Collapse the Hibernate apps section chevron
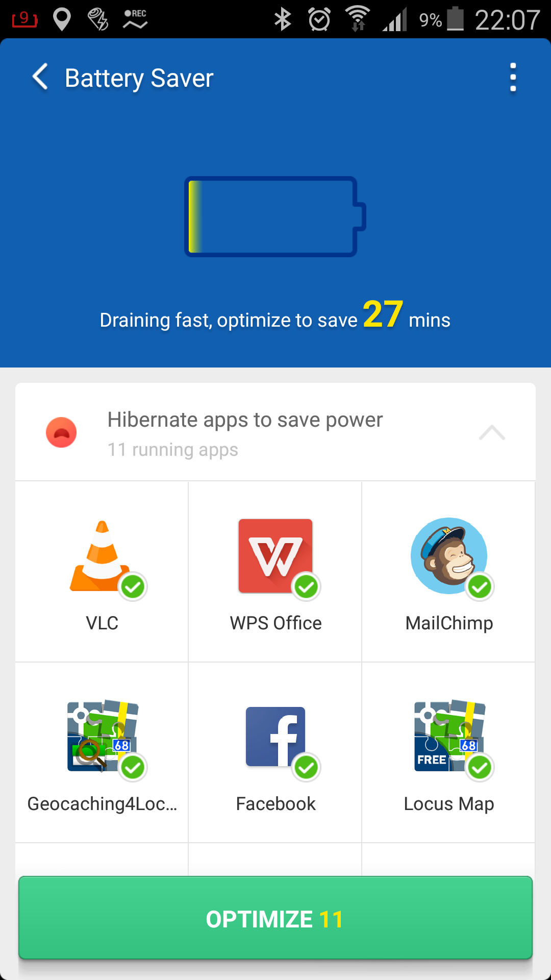551x980 pixels. click(x=492, y=432)
